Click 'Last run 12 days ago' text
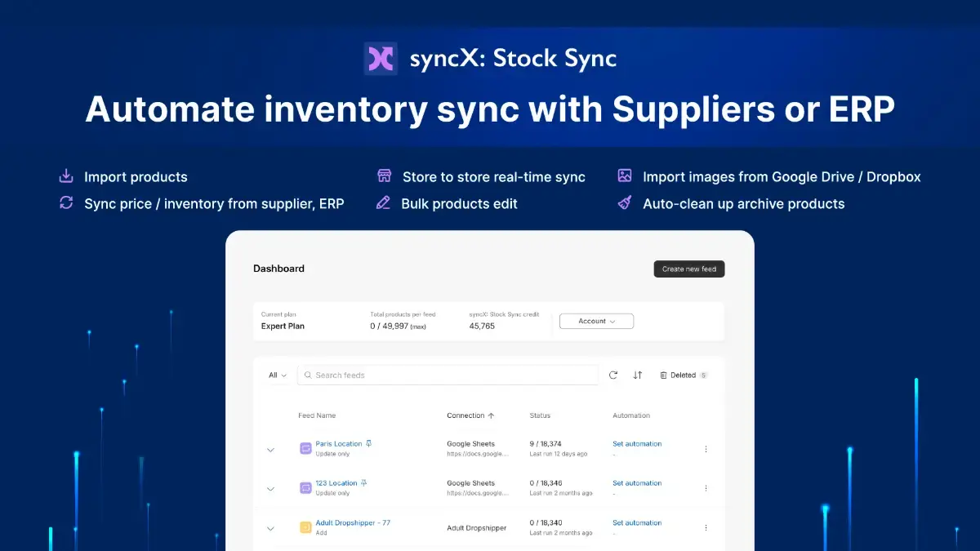Viewport: 980px width, 551px height. [559, 454]
